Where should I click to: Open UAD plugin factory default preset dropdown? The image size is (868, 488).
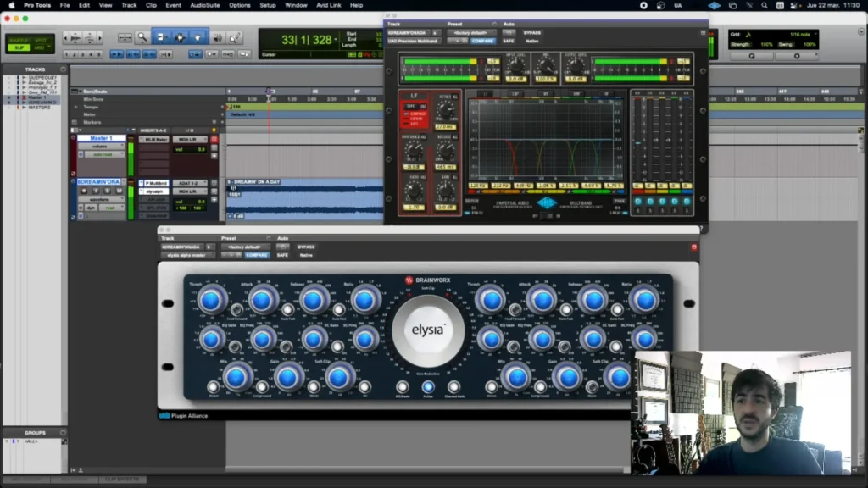470,33
